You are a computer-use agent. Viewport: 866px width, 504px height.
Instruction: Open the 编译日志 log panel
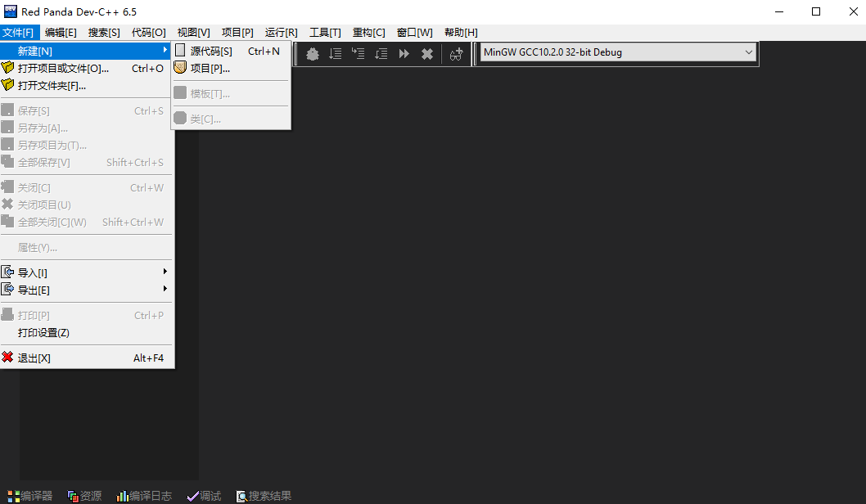[144, 495]
